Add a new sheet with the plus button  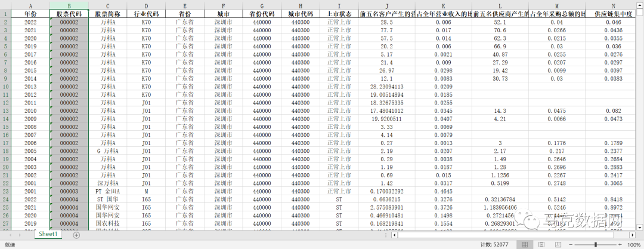coord(76,235)
